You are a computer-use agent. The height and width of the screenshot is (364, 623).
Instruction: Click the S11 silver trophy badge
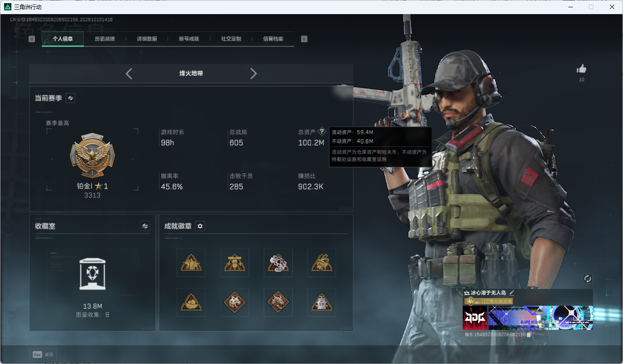click(322, 302)
